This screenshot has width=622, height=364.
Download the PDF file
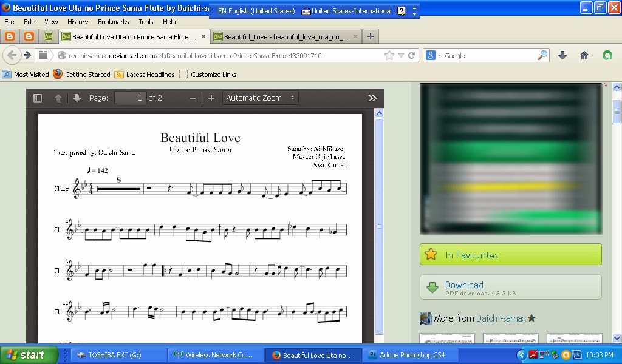point(510,288)
